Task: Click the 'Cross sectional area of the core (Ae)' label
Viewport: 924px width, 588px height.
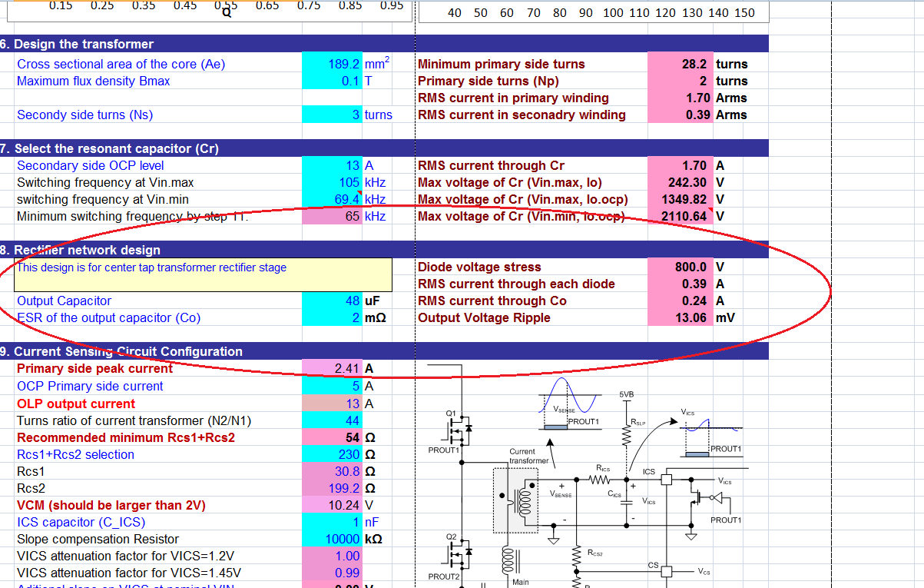Action: click(x=121, y=65)
